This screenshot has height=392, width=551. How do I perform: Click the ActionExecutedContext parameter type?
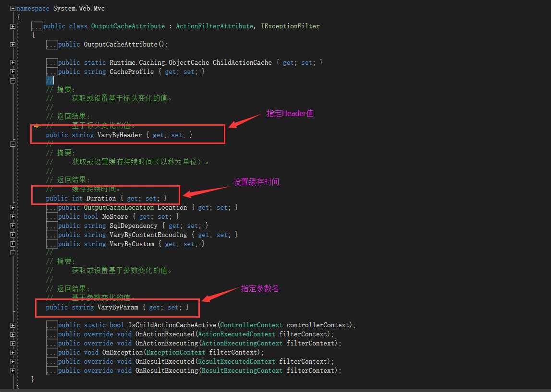236,334
